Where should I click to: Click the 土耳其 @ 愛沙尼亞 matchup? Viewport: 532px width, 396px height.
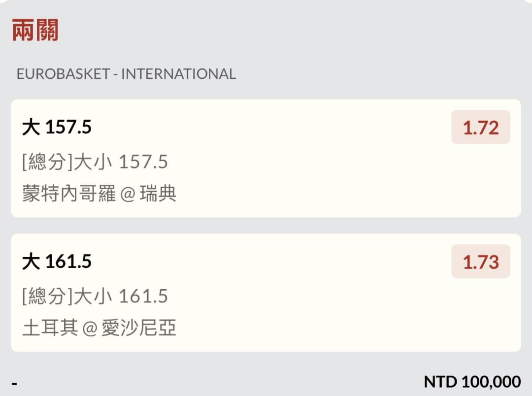point(99,328)
